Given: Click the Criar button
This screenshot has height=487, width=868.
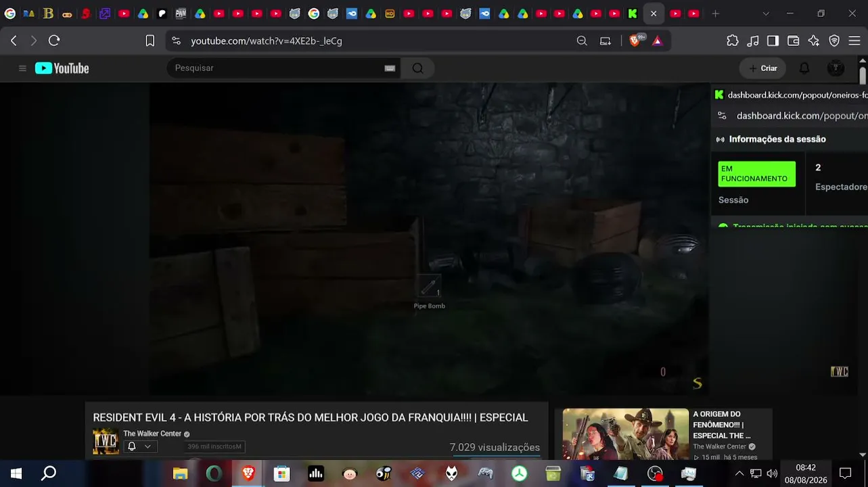Looking at the screenshot, I should click(x=763, y=68).
